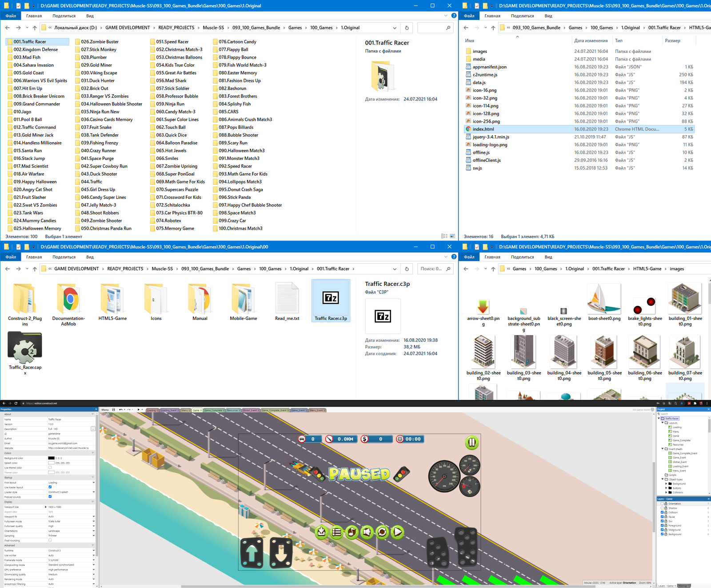This screenshot has height=588, width=711.
Task: Click the music note button in pause menu
Action: pos(352,532)
